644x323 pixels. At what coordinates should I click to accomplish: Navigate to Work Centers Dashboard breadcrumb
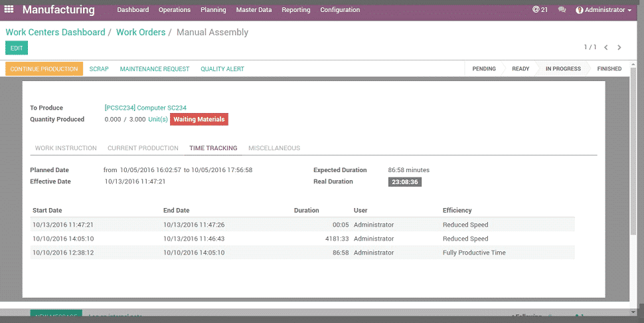[55, 32]
